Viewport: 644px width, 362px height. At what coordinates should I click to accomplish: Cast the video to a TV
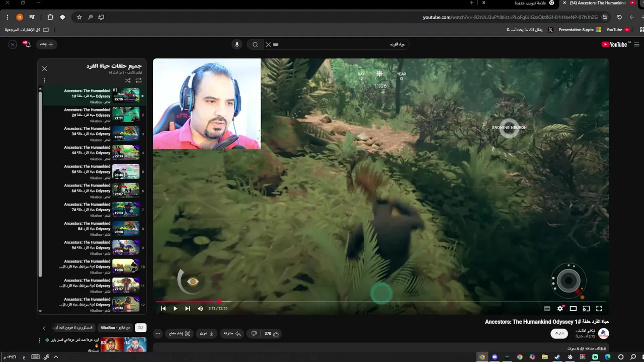pos(586,309)
